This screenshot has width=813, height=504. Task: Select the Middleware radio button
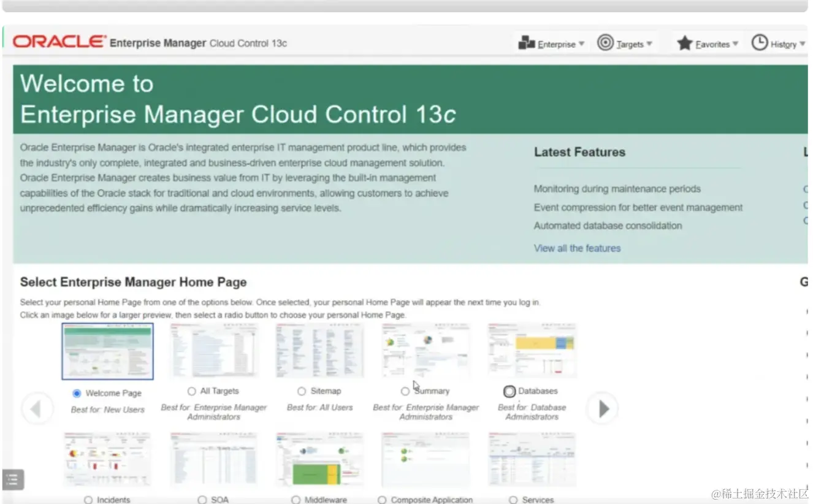pyautogui.click(x=296, y=500)
